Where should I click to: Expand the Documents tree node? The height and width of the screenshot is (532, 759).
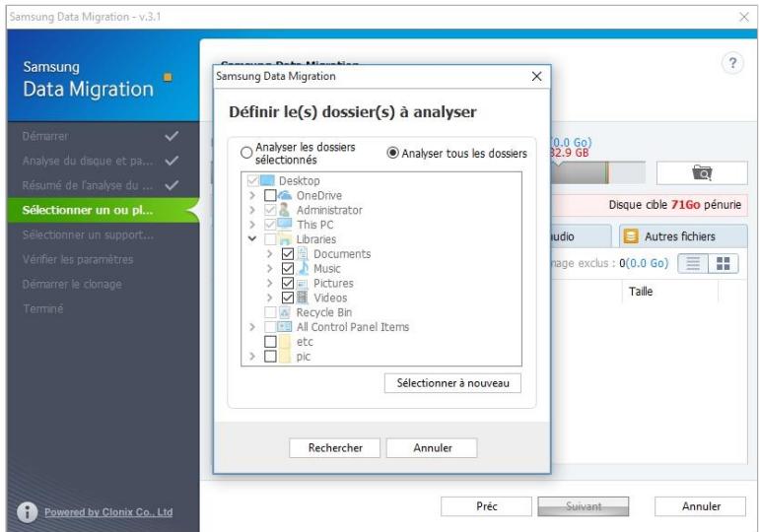point(270,253)
